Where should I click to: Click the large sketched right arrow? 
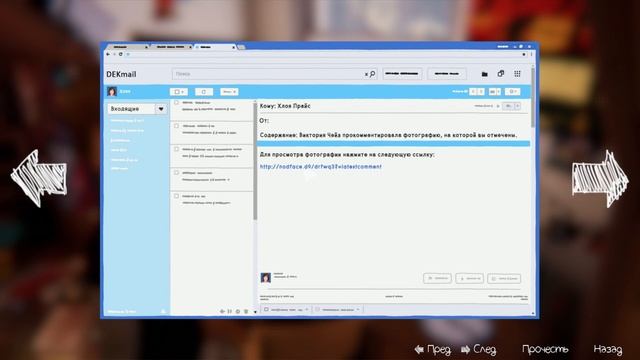(x=600, y=179)
